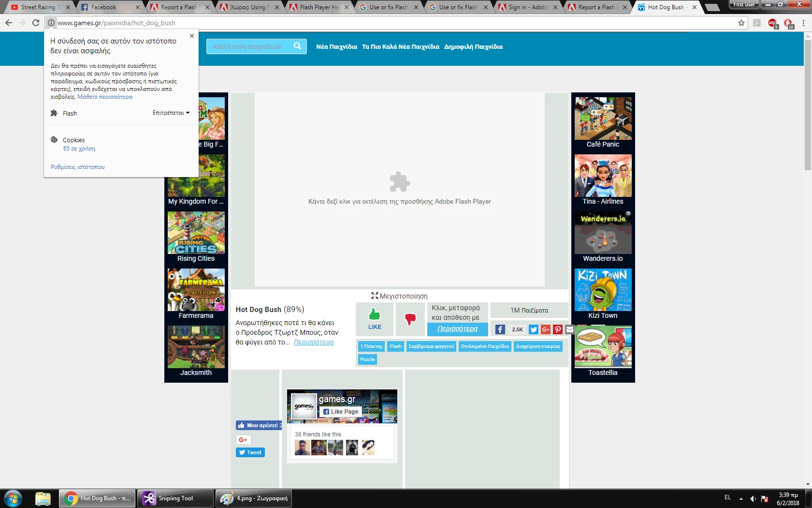
Task: Close the site security popup
Action: click(192, 36)
